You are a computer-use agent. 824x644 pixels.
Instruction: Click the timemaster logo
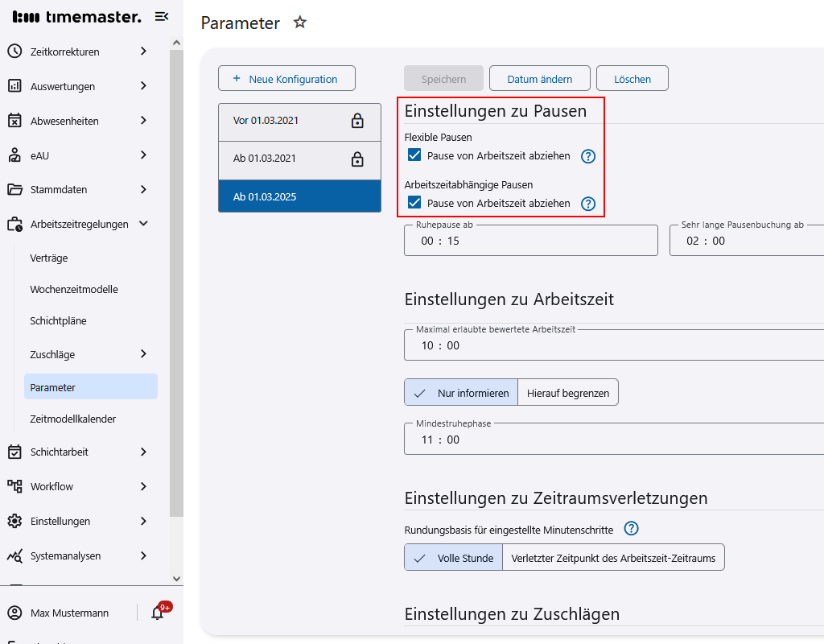[77, 17]
